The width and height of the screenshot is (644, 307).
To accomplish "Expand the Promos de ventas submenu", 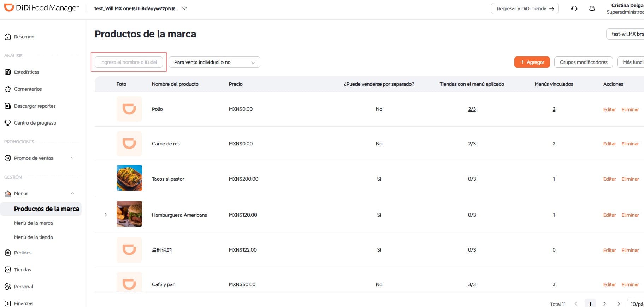I will [72, 158].
